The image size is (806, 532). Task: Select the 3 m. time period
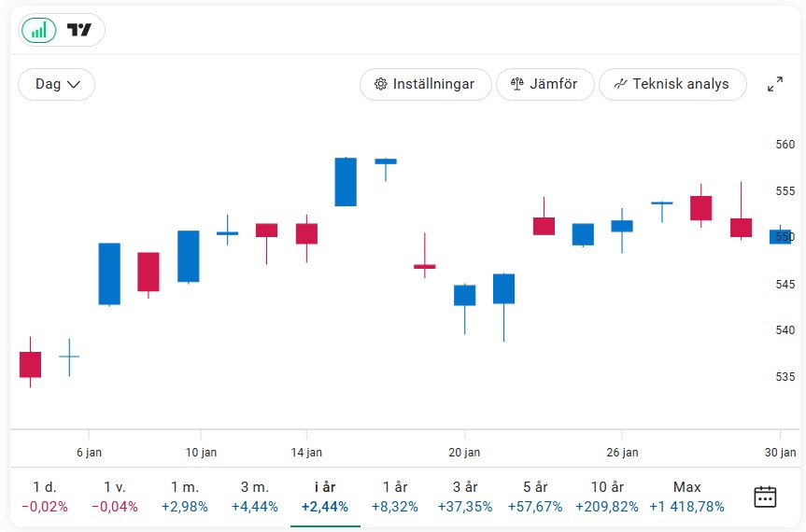255,497
